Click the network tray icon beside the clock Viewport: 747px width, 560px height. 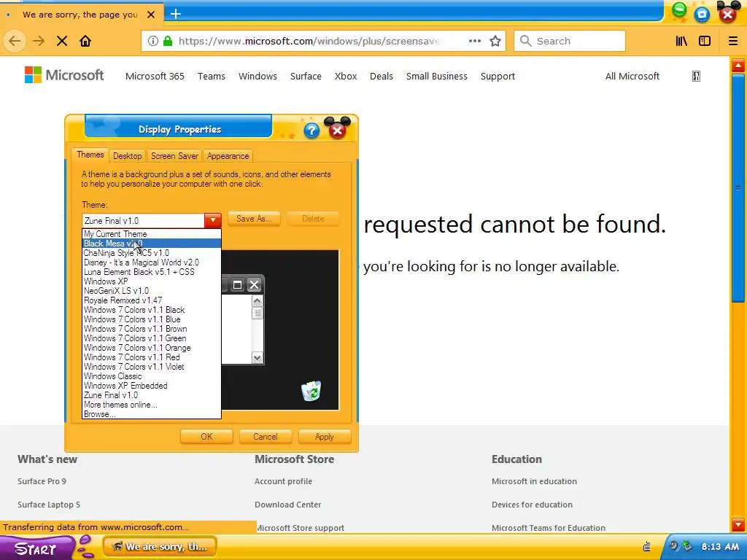click(x=687, y=545)
